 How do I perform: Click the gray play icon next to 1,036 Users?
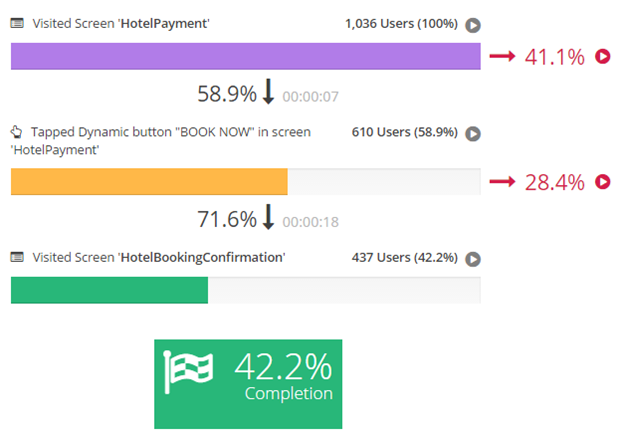pyautogui.click(x=473, y=24)
